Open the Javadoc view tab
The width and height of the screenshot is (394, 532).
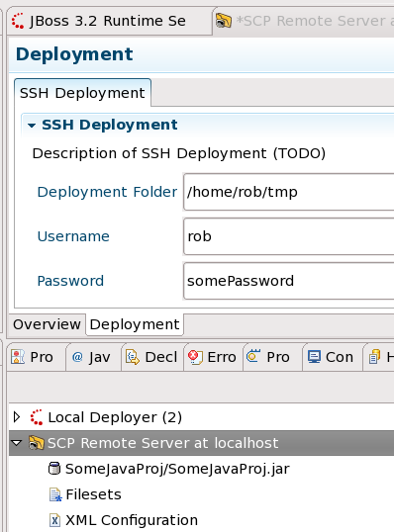92,357
